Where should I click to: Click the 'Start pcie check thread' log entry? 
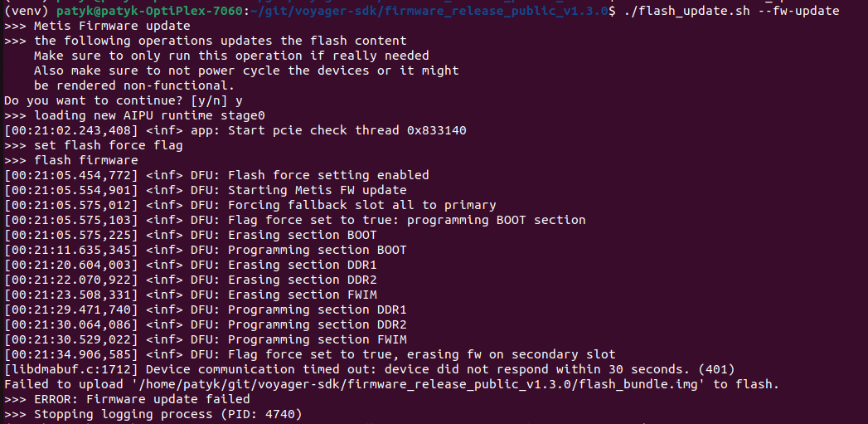point(235,131)
